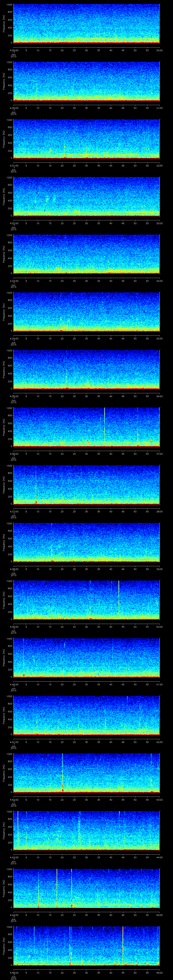Select the spectrogram panel starting at 4:35:00
Screen dimensions: 173x980
coord(86,369)
